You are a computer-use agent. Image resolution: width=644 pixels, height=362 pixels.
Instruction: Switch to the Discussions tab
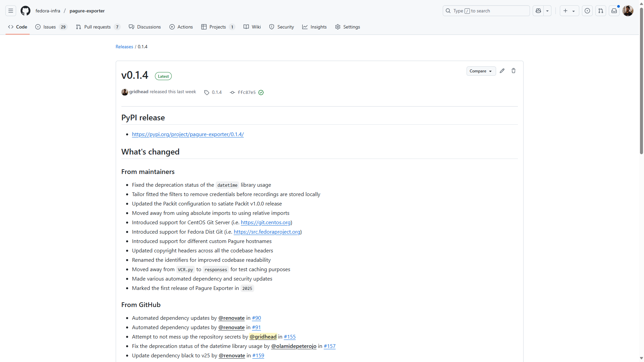pyautogui.click(x=145, y=27)
